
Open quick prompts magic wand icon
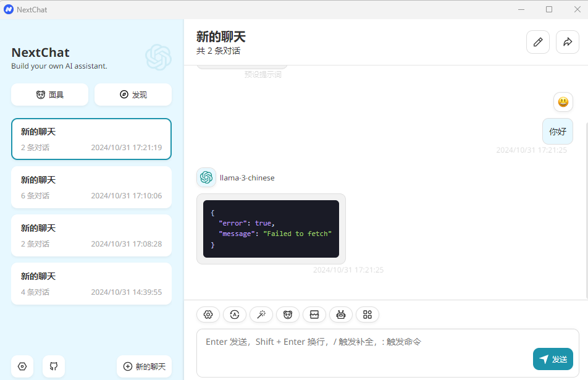(261, 315)
